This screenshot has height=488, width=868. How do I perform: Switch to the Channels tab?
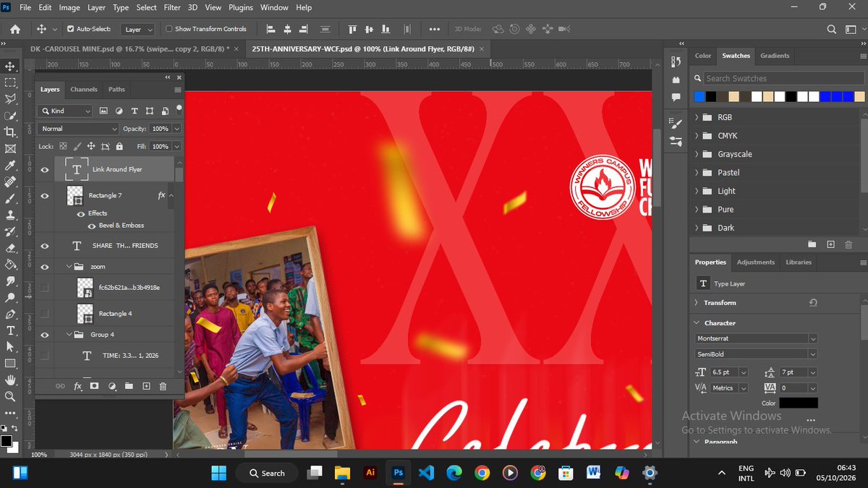[84, 90]
